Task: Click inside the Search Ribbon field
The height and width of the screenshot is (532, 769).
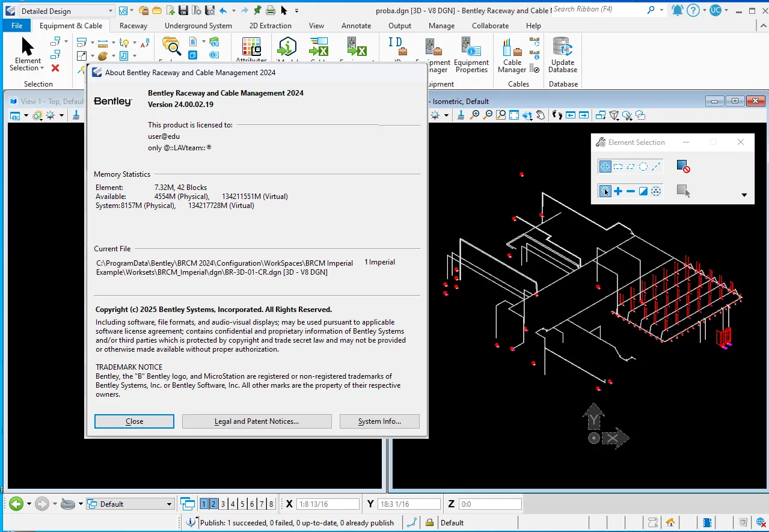Action: pos(598,10)
